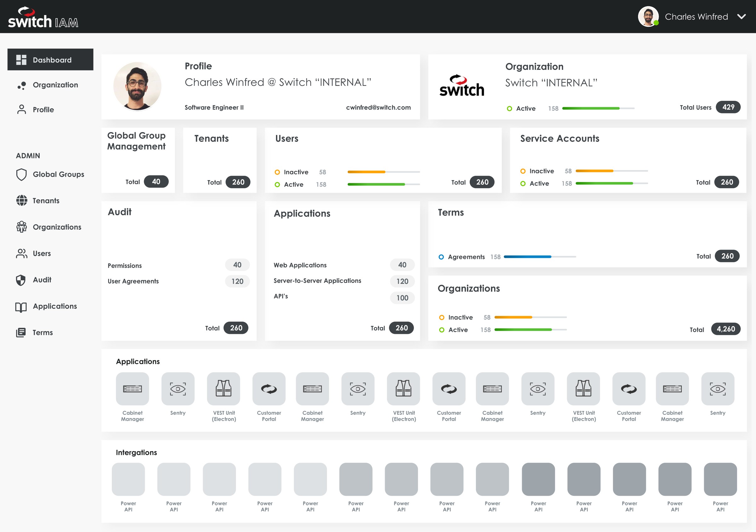Click the Dashboard grid icon in sidebar
Screen dimensions: 756x532
[x=21, y=60]
